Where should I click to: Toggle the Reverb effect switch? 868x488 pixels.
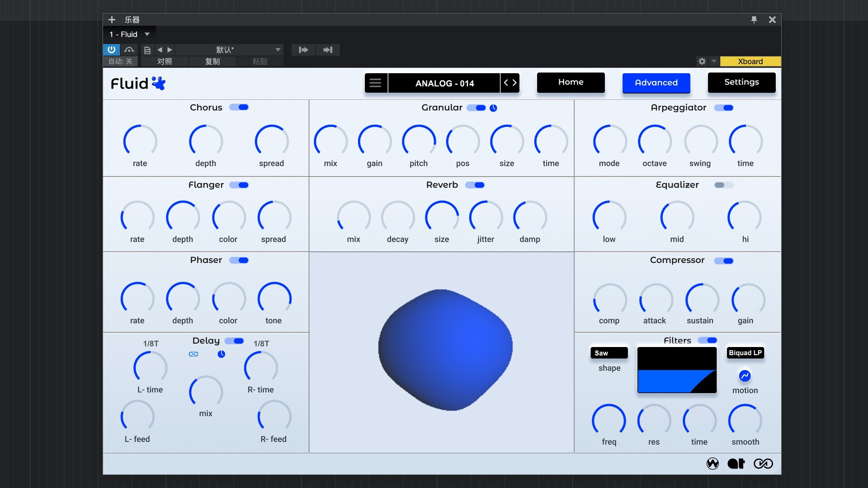475,185
